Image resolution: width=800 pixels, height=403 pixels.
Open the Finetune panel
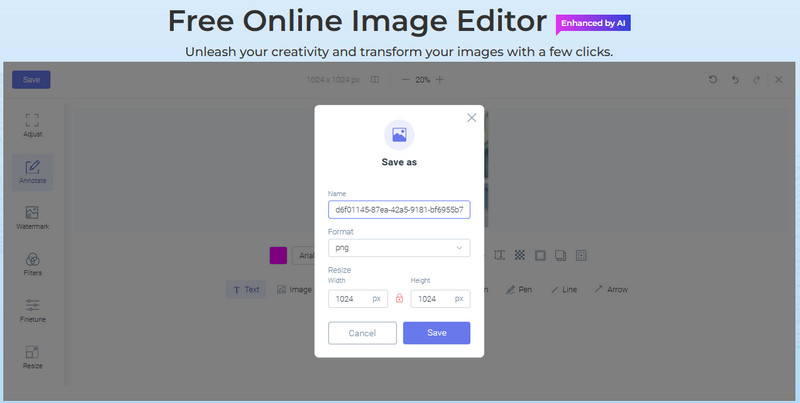pos(32,311)
